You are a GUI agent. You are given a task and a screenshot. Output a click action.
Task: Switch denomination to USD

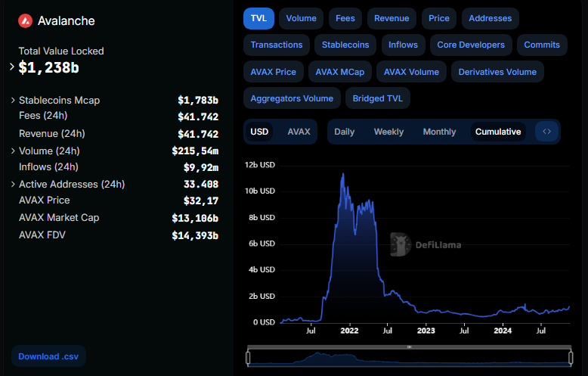[259, 132]
